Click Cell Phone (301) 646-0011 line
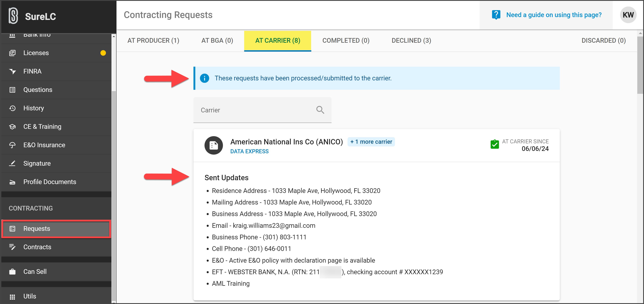 click(x=252, y=249)
